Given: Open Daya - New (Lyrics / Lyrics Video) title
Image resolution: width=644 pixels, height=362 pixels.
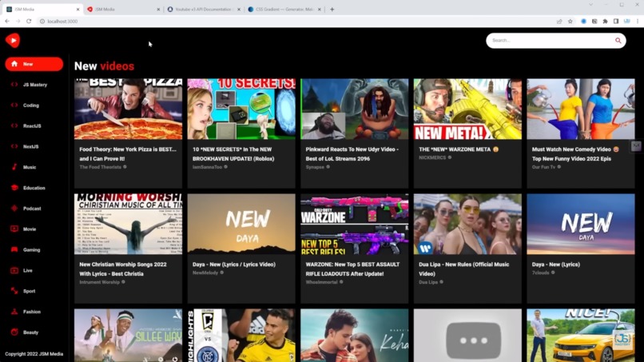Looking at the screenshot, I should coord(233,265).
